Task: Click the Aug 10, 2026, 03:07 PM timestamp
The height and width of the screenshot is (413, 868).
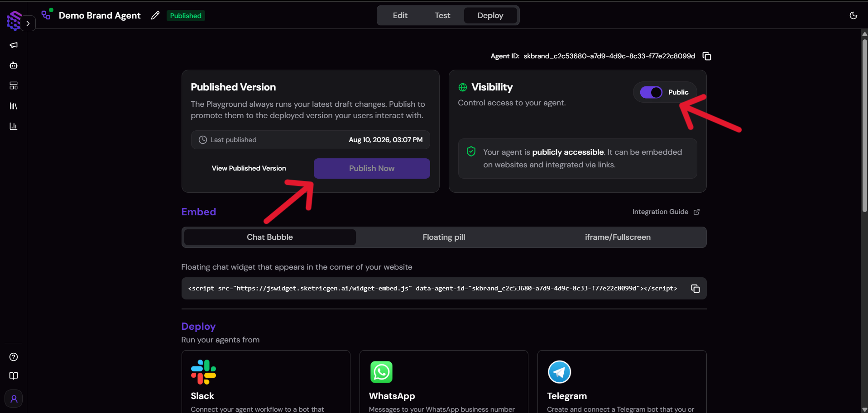Action: coord(386,140)
